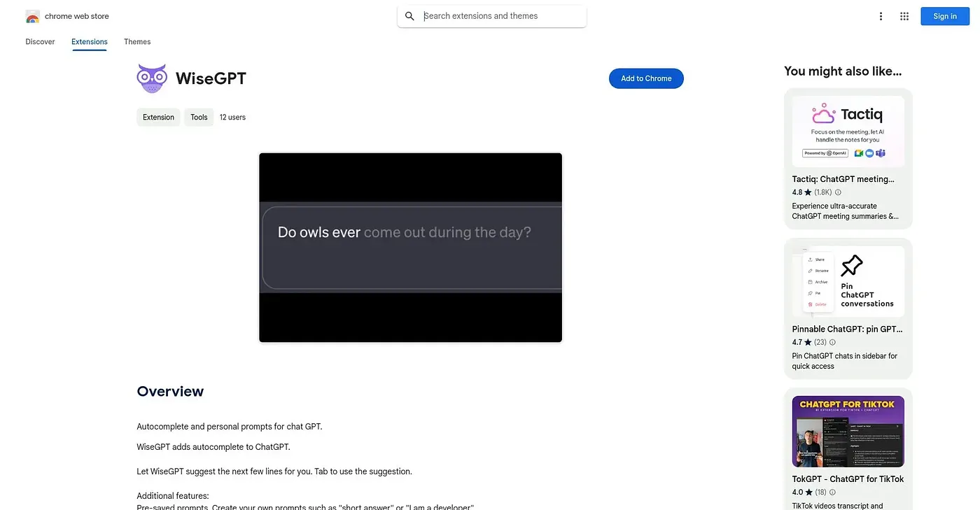This screenshot has height=510, width=980.
Task: Click the Tools category chip
Action: (x=199, y=118)
